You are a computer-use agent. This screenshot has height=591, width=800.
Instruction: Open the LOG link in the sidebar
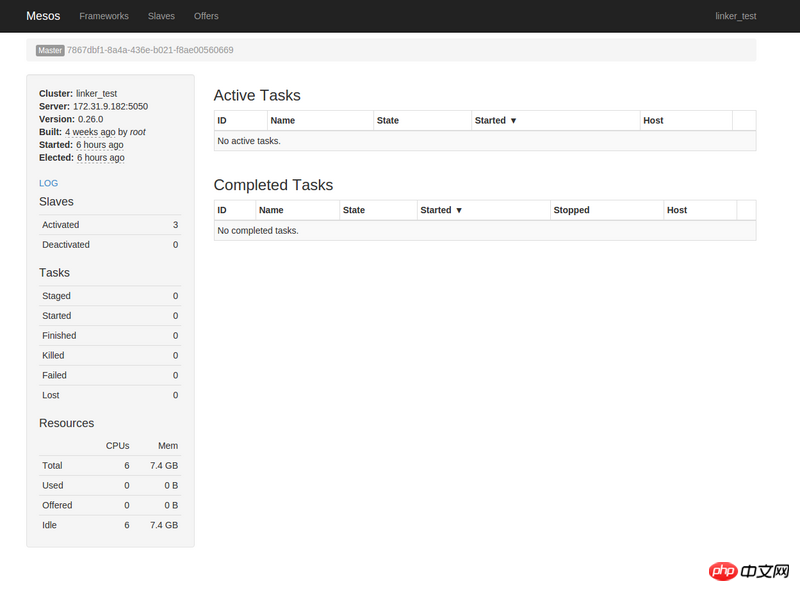pos(48,183)
